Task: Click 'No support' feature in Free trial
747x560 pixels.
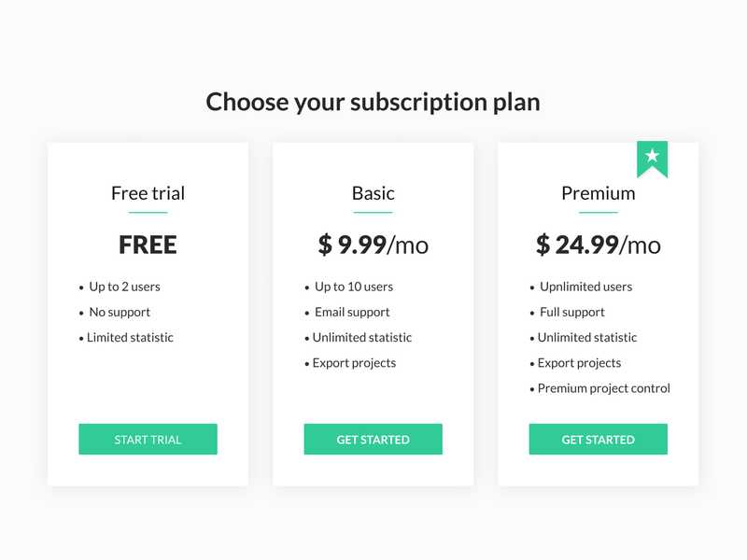Action: (120, 312)
